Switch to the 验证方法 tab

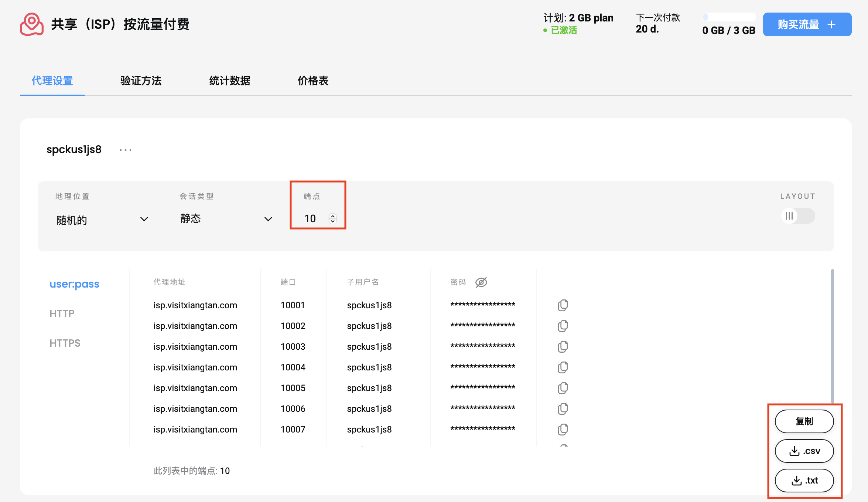tap(141, 81)
